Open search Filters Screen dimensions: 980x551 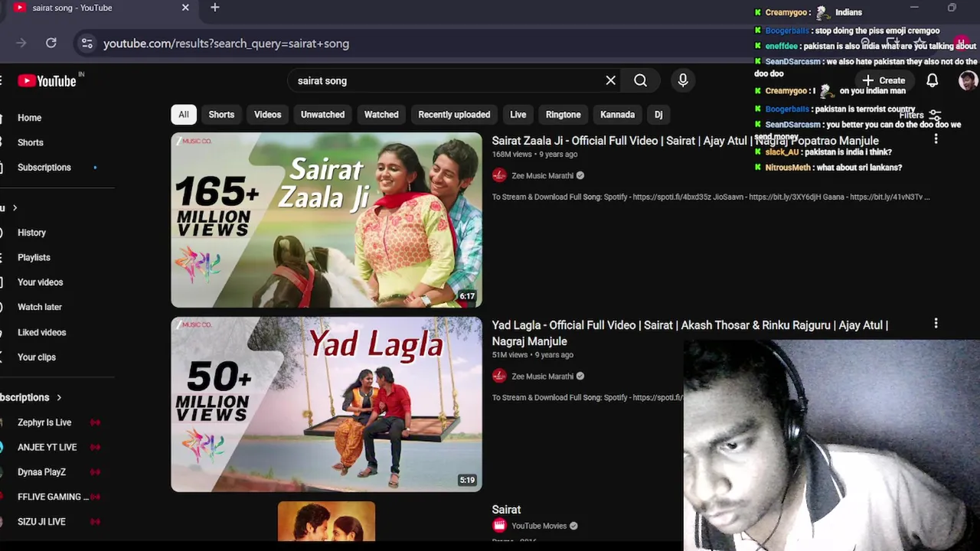pos(920,115)
